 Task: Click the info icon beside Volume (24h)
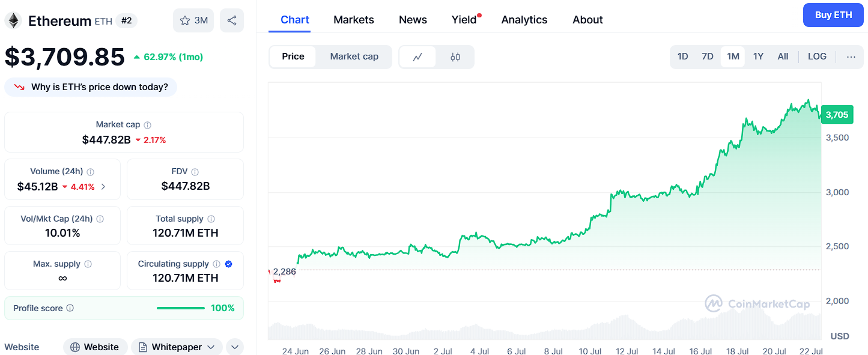[x=90, y=172]
